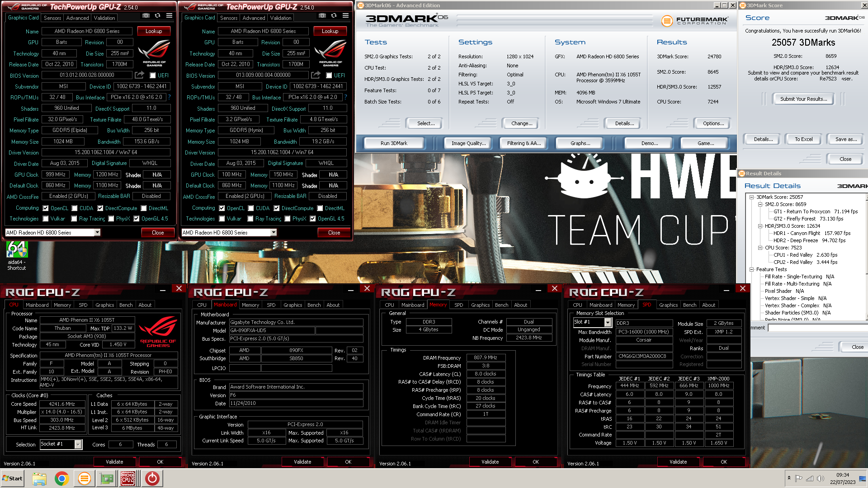Viewport: 868px width, 488px height.
Task: Toggle OpenGL 4.5 checkbox in Hynix GPU-Z window
Action: pyautogui.click(x=313, y=219)
